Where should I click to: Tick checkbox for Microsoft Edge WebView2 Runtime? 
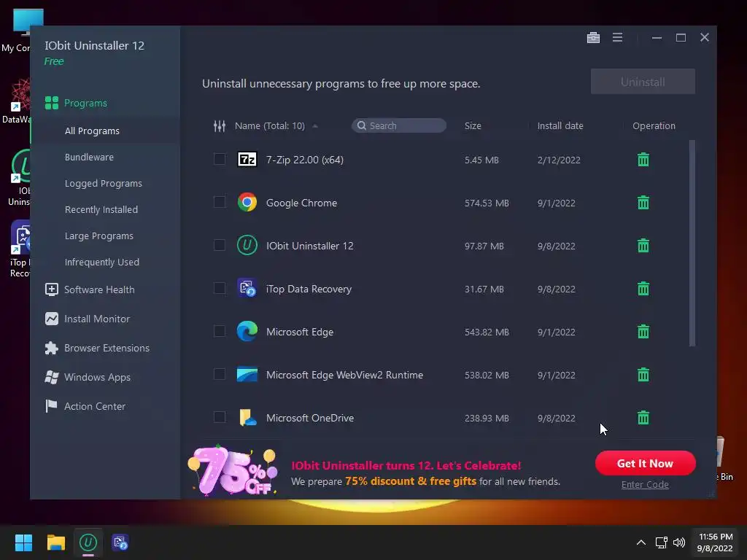coord(220,374)
